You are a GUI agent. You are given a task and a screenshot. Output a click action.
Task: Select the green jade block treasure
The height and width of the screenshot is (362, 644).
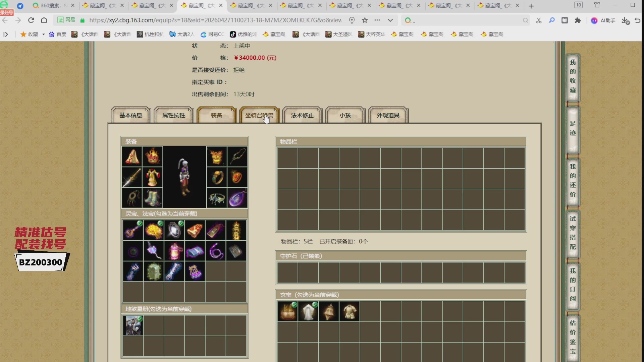(x=154, y=271)
